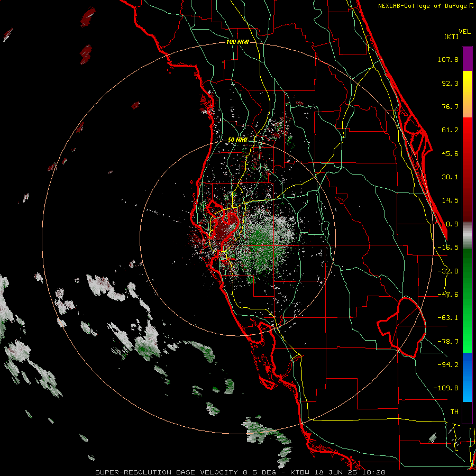Click the 76.7 legend value
The image size is (476, 476).
click(x=450, y=106)
